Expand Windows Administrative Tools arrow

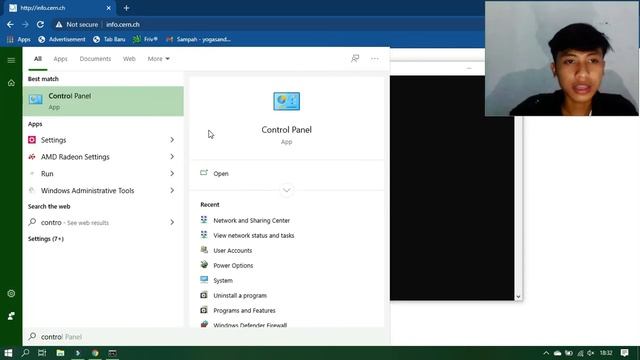click(172, 190)
